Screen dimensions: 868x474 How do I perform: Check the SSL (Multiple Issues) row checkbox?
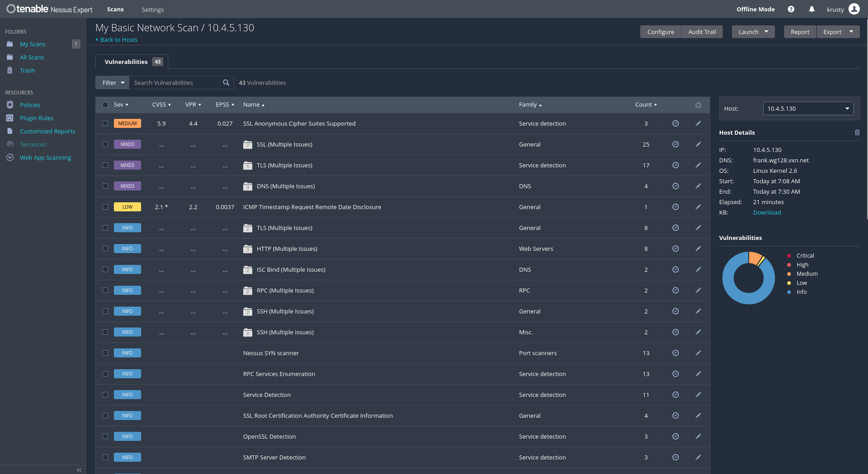(x=105, y=144)
